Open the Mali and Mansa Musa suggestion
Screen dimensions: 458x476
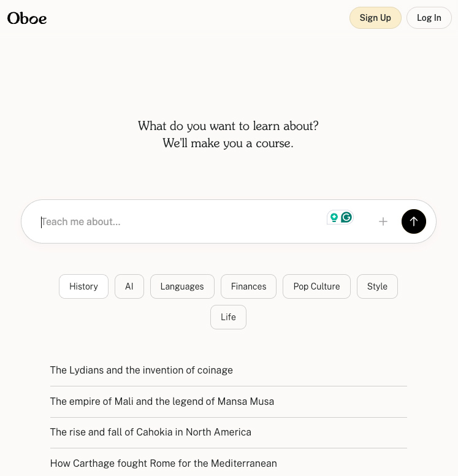[x=162, y=402]
